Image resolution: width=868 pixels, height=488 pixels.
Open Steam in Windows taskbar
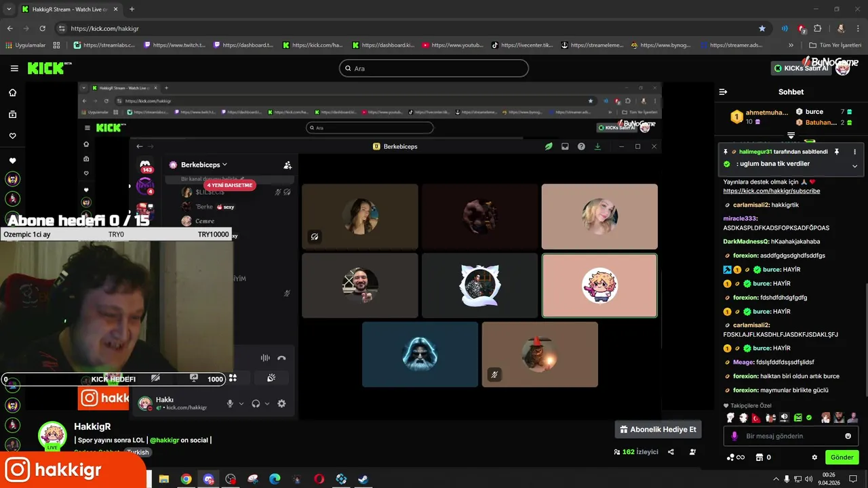click(363, 479)
